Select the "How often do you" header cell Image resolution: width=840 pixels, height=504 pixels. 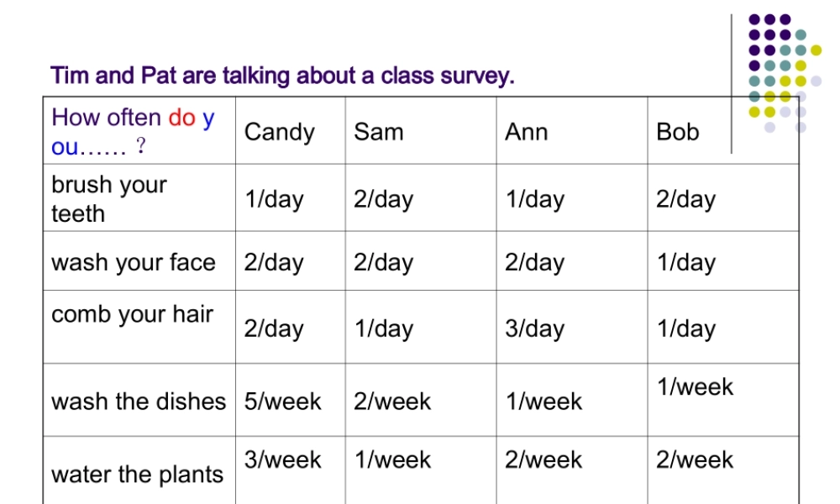tap(133, 132)
